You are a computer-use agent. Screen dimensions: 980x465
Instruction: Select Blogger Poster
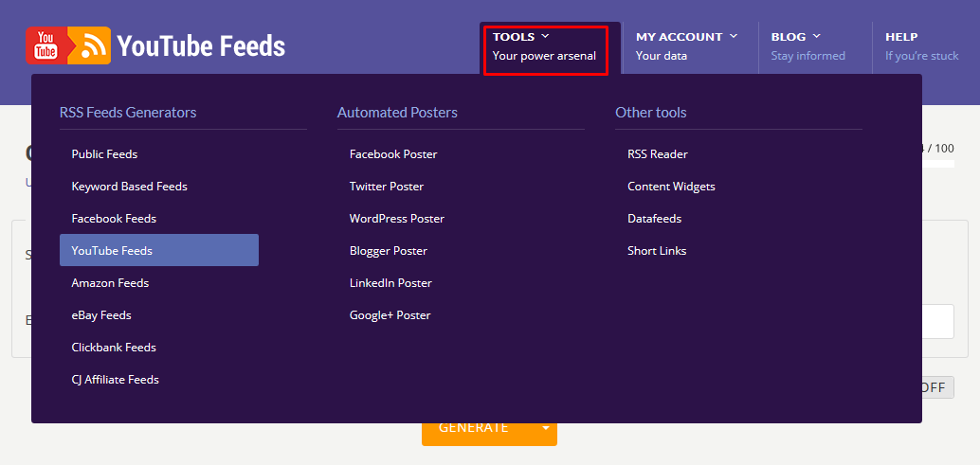pyautogui.click(x=389, y=251)
